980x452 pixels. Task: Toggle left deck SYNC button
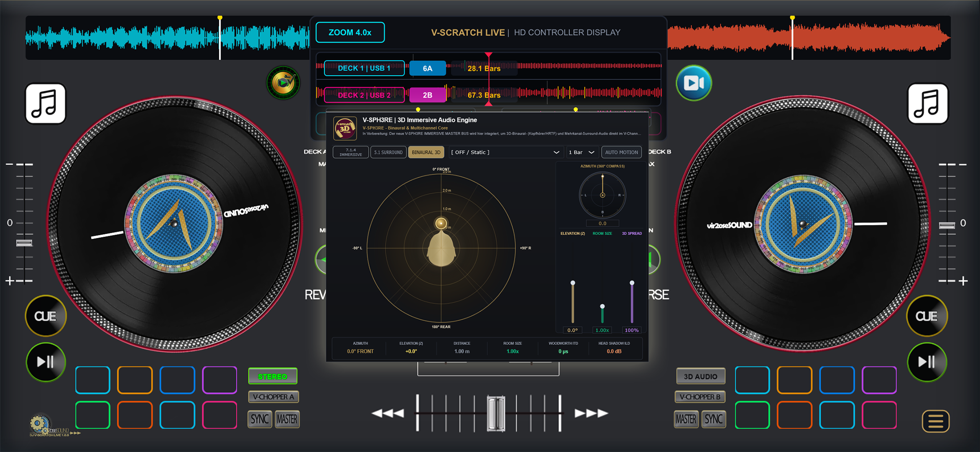260,419
